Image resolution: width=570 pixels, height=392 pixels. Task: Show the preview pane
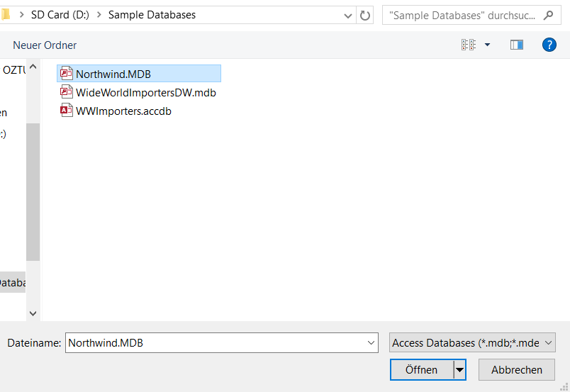click(517, 45)
